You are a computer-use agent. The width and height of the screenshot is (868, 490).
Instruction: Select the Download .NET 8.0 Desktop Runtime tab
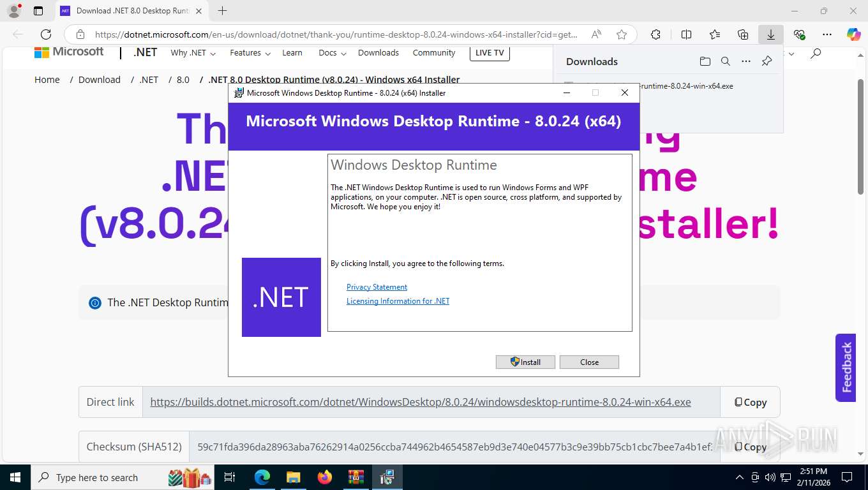click(131, 11)
